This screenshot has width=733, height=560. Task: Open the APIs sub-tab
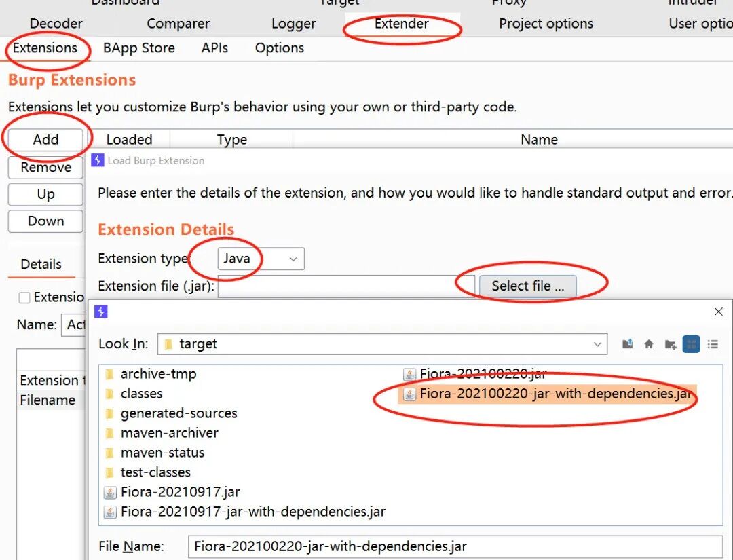pyautogui.click(x=214, y=48)
